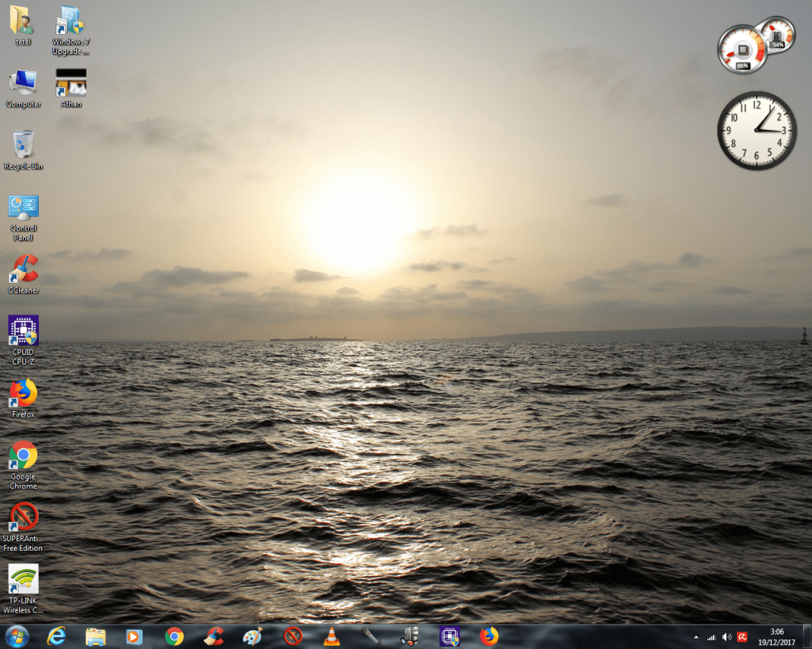Open the volume control in system tray
Viewport: 812px width, 649px height.
coord(726,637)
